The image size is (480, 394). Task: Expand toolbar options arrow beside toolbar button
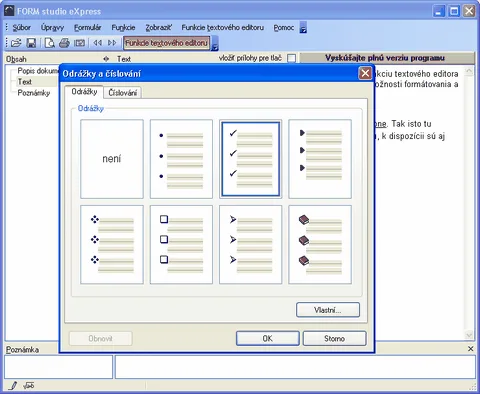(x=215, y=44)
